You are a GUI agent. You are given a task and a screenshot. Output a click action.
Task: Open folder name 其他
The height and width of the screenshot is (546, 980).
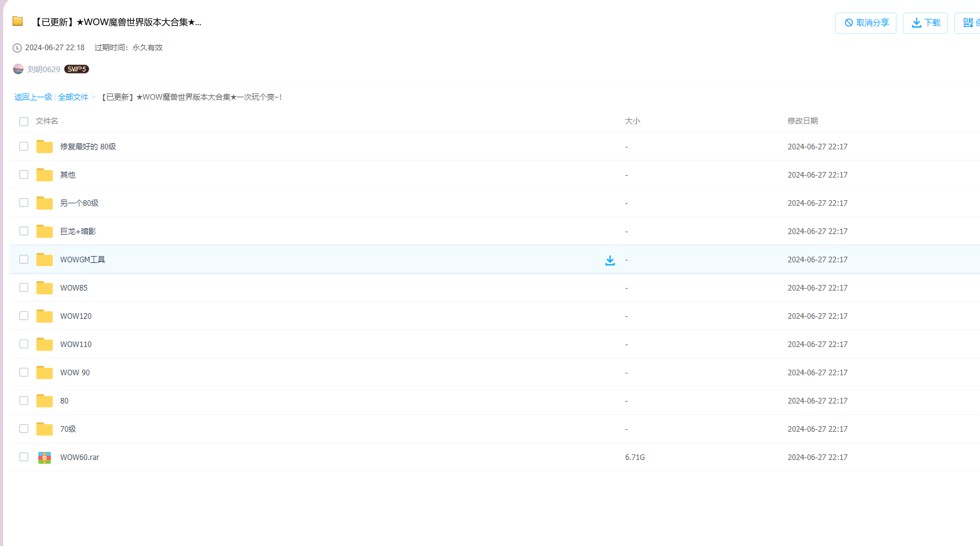pyautogui.click(x=68, y=175)
